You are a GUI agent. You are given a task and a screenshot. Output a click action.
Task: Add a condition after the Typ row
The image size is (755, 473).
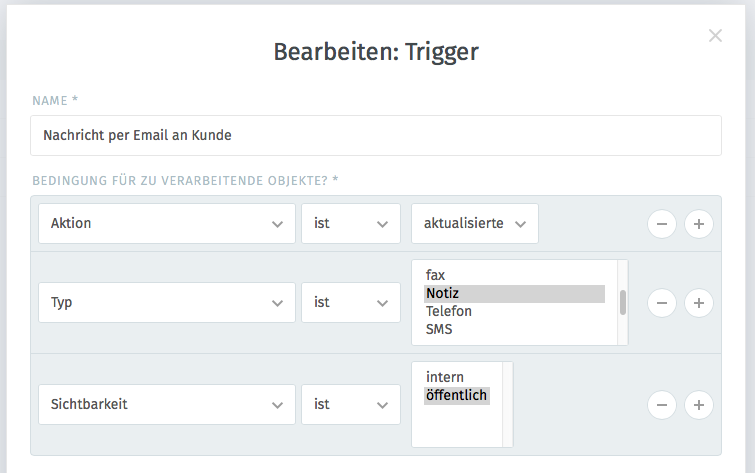click(x=699, y=303)
